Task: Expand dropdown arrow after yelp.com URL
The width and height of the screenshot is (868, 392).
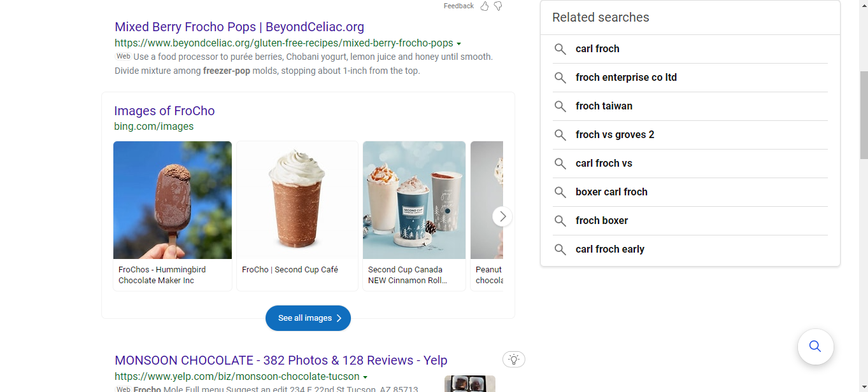Action: (366, 377)
